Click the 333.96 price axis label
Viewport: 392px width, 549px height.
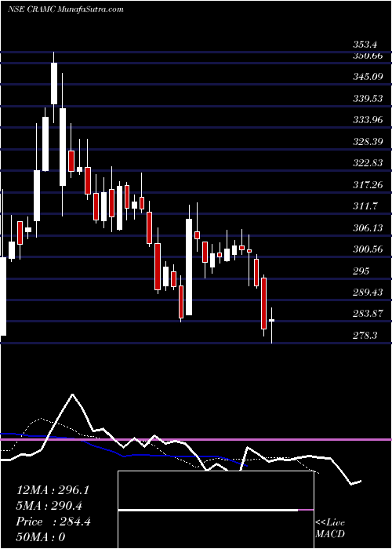(368, 120)
